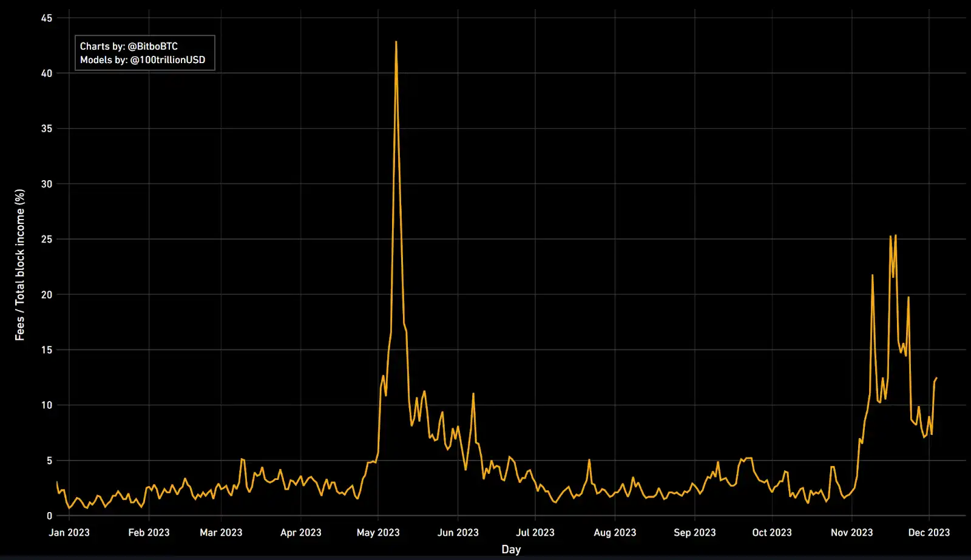Click the 'Fees / Total block income (%)' axis title
971x560 pixels.
(20, 265)
